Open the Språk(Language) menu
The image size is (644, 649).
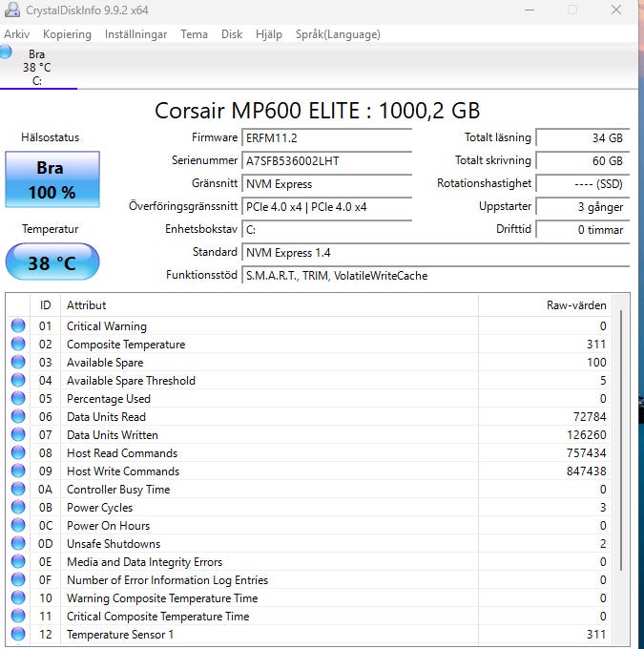click(338, 34)
